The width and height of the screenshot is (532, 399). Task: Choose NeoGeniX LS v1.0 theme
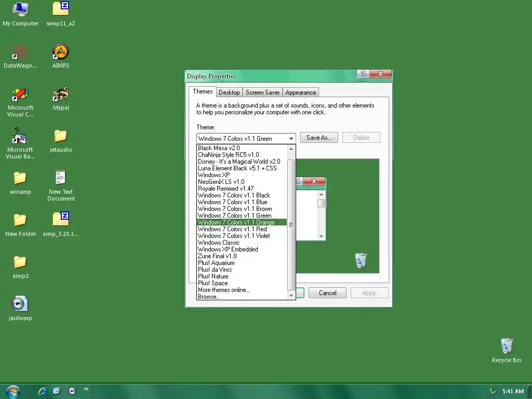(242, 182)
